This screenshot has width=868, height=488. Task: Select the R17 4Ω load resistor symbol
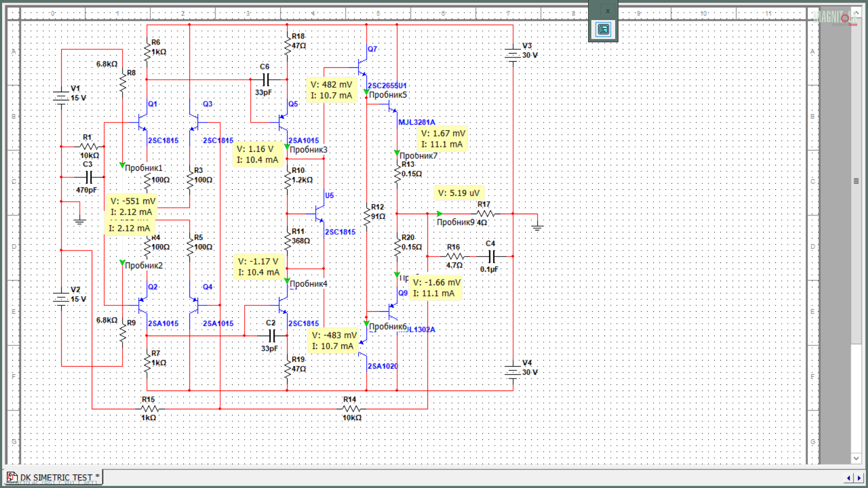484,214
